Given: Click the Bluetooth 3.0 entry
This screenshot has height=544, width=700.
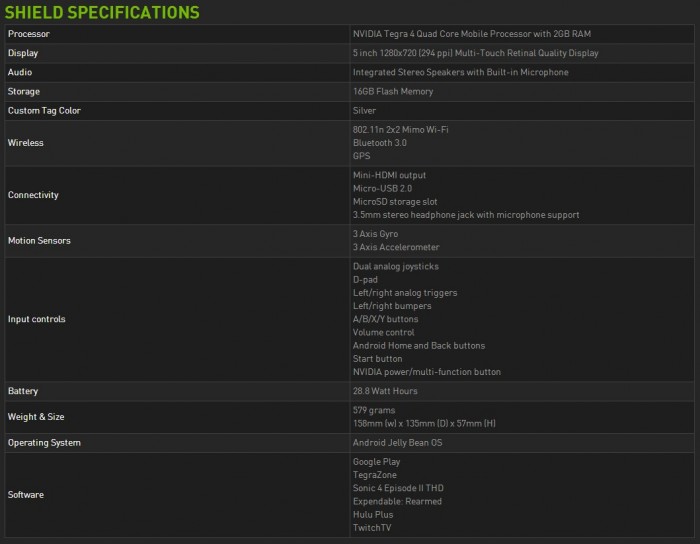Looking at the screenshot, I should click(x=381, y=142).
